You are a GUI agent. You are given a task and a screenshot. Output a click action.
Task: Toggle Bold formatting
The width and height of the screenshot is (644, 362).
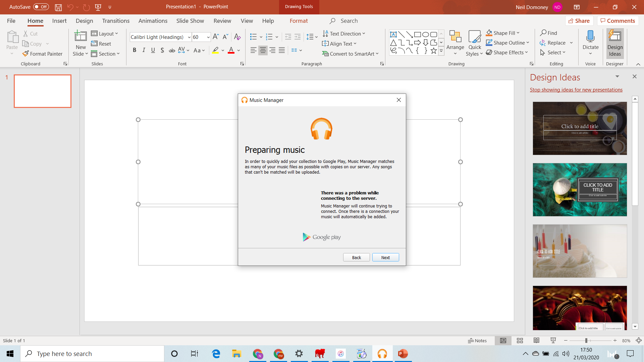[x=135, y=50]
